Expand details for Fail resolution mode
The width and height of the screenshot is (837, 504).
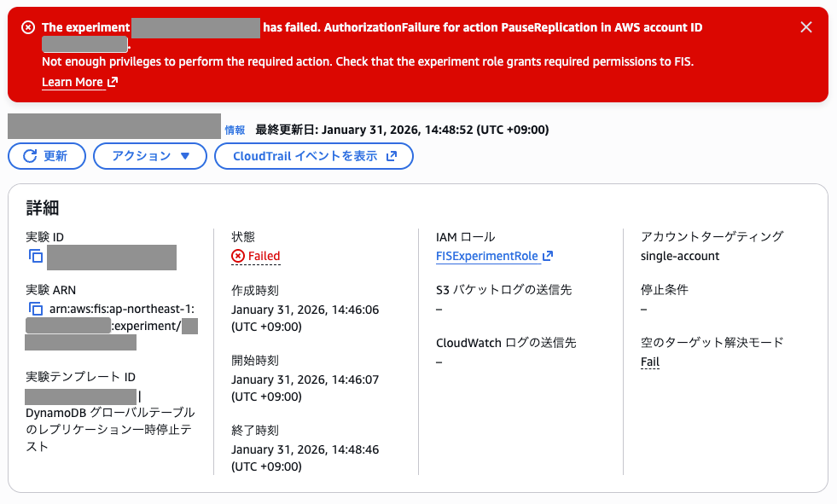[x=652, y=361]
